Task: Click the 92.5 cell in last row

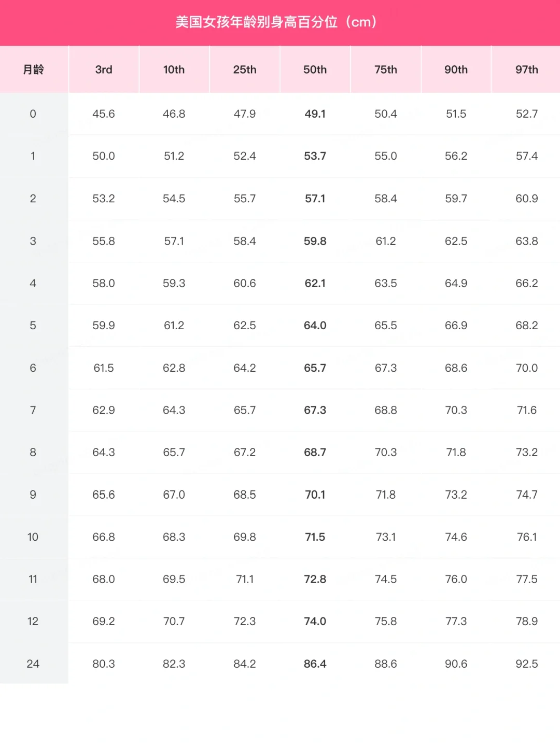Action: [x=527, y=664]
